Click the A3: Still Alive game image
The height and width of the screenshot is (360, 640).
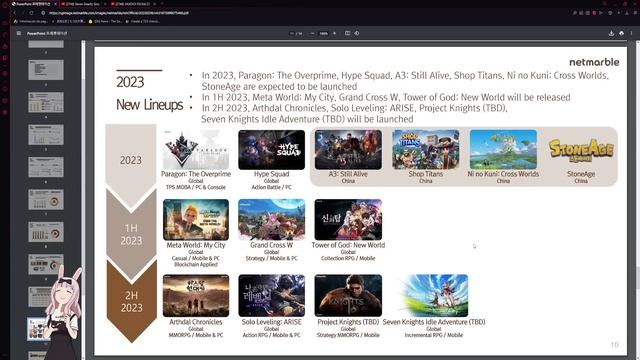tap(348, 149)
